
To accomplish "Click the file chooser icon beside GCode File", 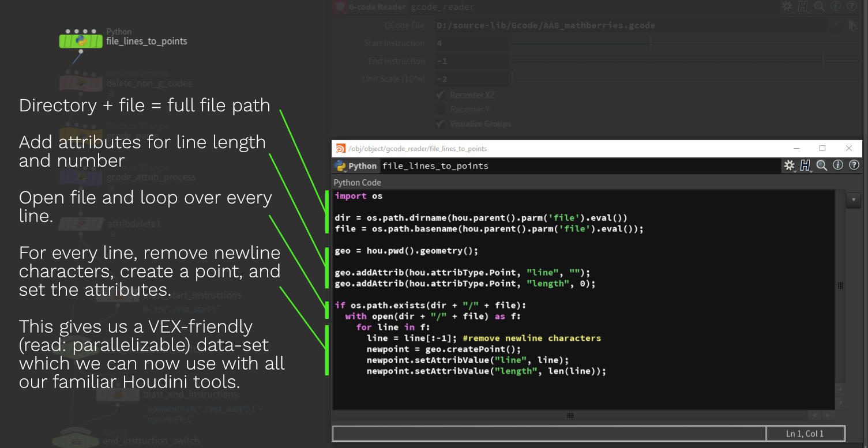I will [852, 25].
